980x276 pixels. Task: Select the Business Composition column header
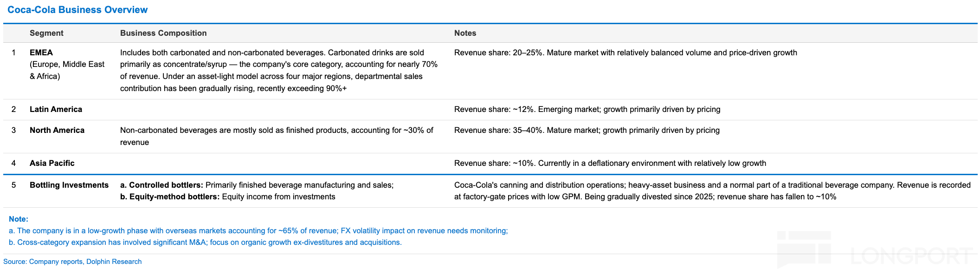[x=163, y=33]
